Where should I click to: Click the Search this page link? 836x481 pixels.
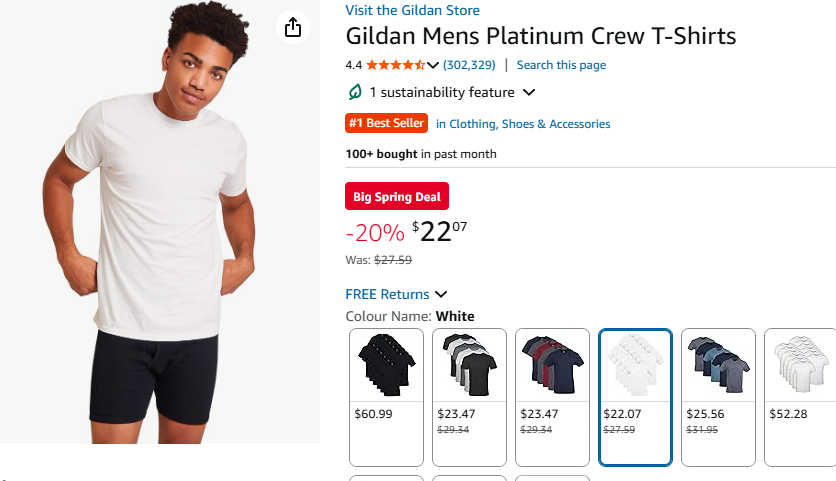561,65
